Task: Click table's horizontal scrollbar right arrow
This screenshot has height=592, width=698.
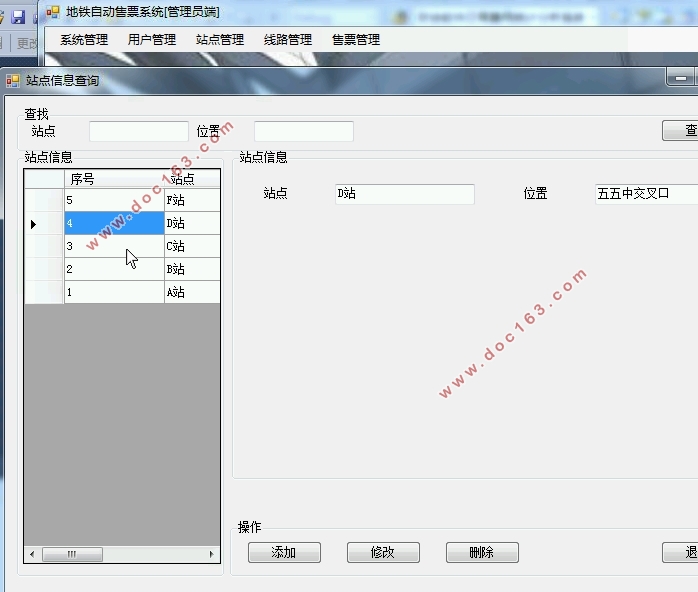Action: 211,554
